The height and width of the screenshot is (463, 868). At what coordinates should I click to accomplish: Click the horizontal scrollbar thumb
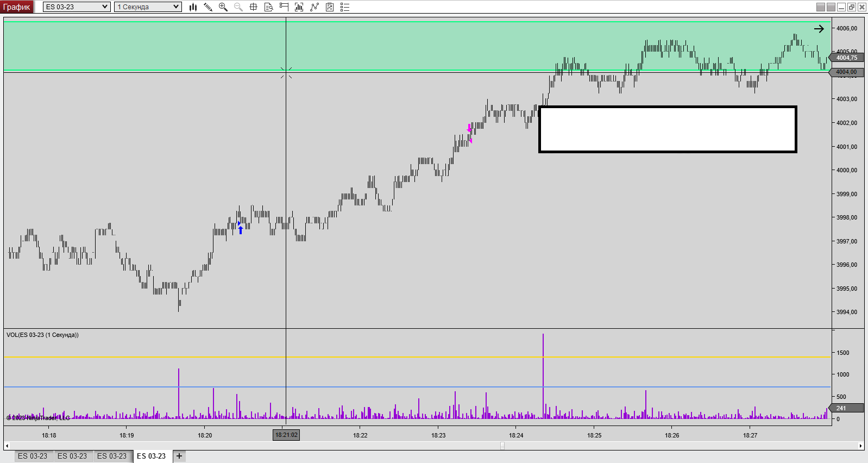(x=502, y=446)
